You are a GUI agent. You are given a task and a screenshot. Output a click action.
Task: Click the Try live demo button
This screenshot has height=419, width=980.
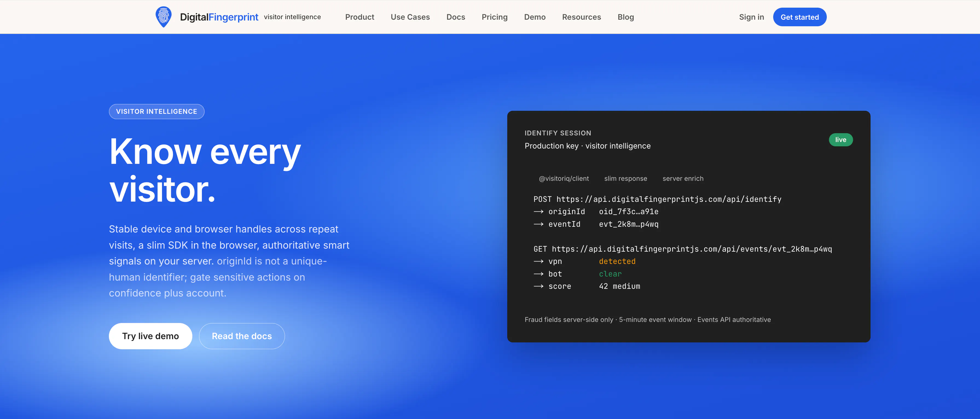coord(151,336)
